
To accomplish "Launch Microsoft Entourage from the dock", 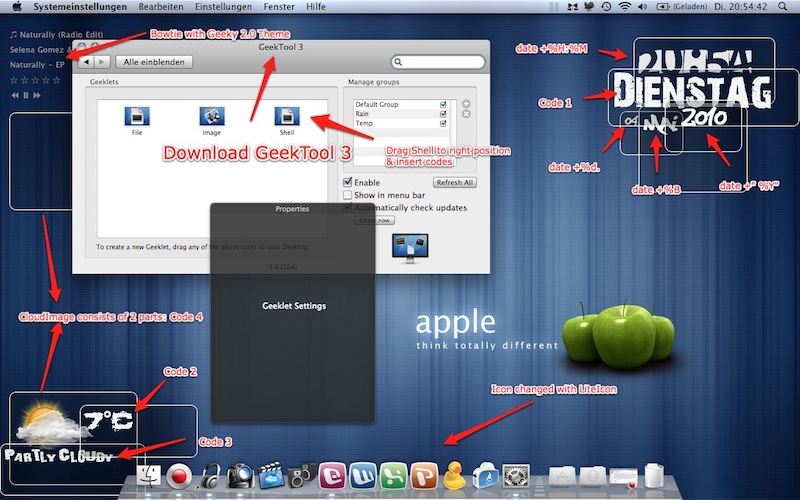I will [332, 476].
